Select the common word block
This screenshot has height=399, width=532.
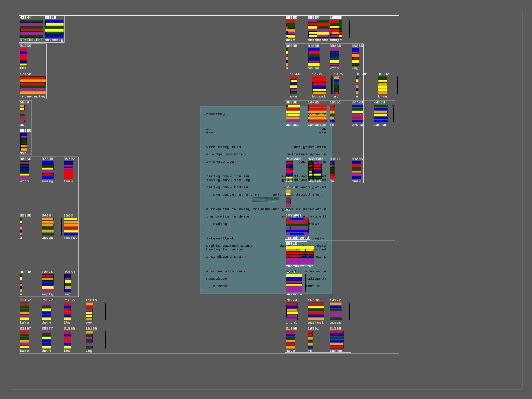coord(336,340)
